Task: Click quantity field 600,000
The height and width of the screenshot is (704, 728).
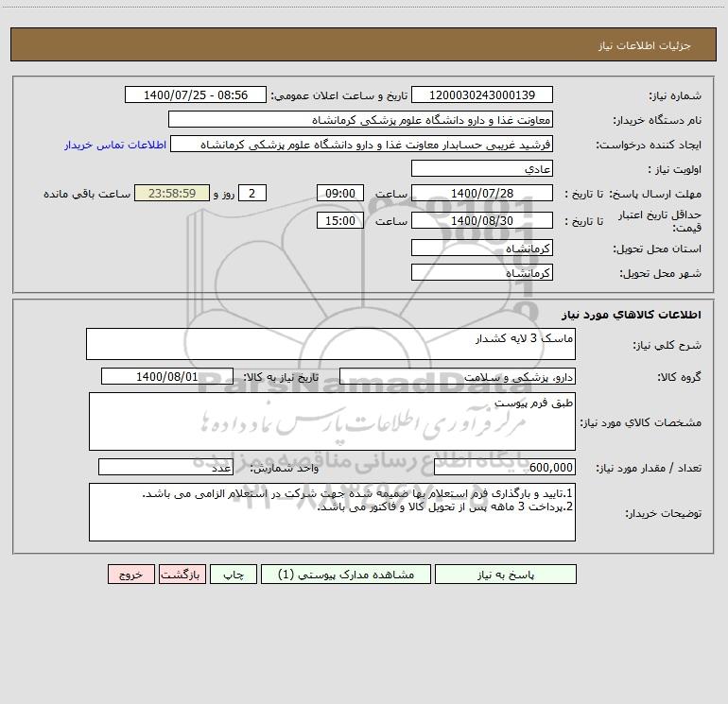Action: pos(505,467)
